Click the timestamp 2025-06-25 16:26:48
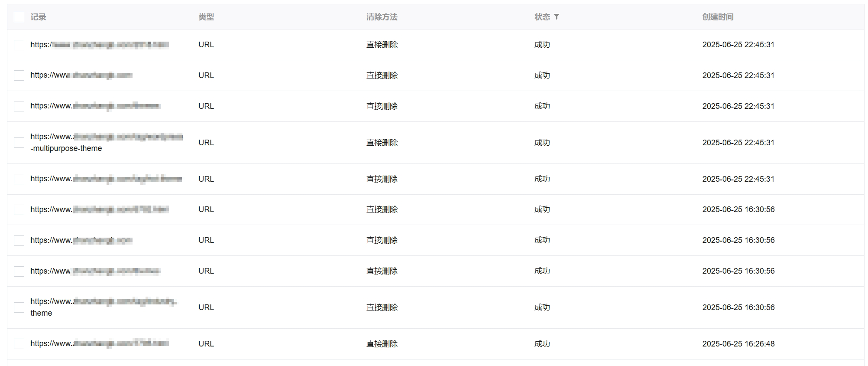 click(x=738, y=343)
